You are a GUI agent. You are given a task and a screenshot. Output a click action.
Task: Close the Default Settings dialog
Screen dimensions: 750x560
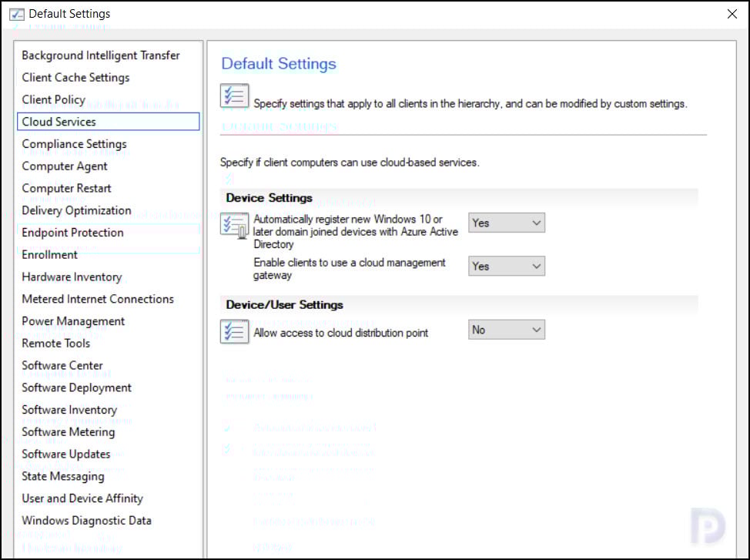coord(732,14)
